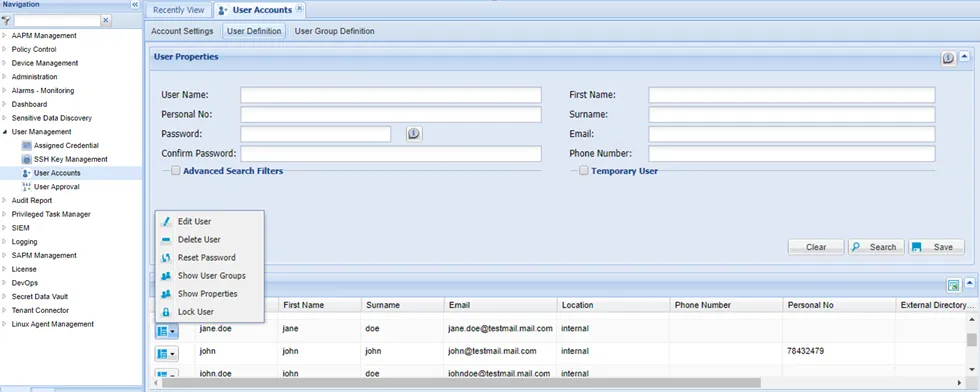980x392 pixels.
Task: Open Secret Data Vault in navigation
Action: click(39, 297)
